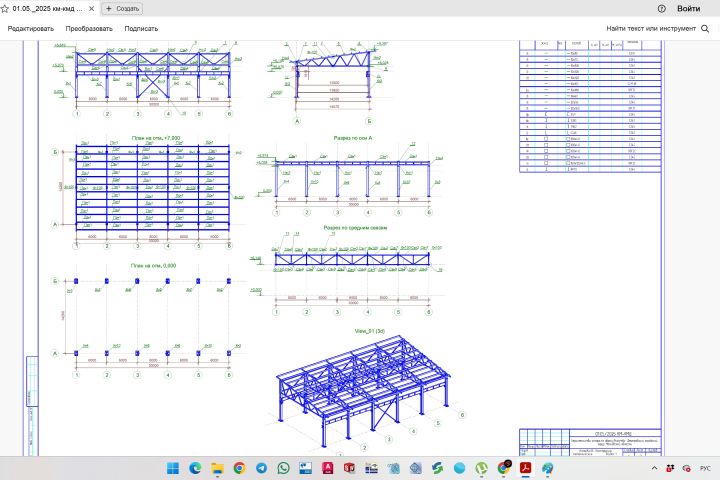Open File Explorer from the taskbar
Image resolution: width=720 pixels, height=480 pixels.
tap(217, 468)
